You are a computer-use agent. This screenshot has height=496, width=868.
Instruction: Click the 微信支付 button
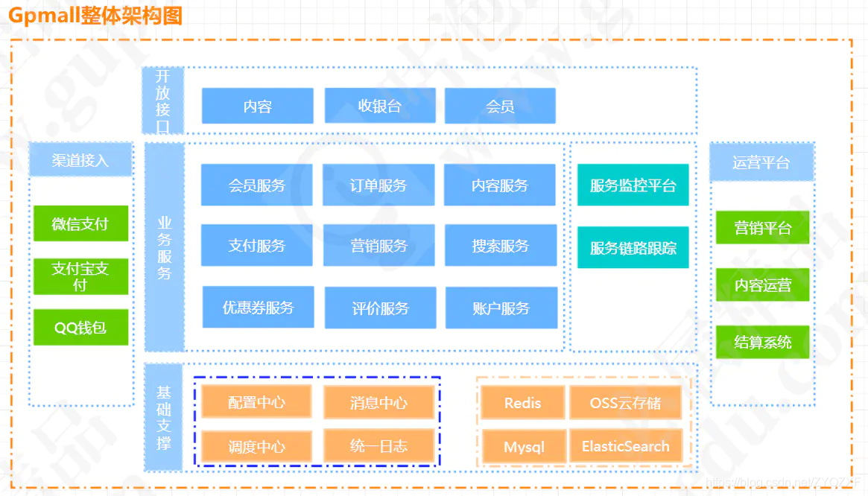coord(80,223)
